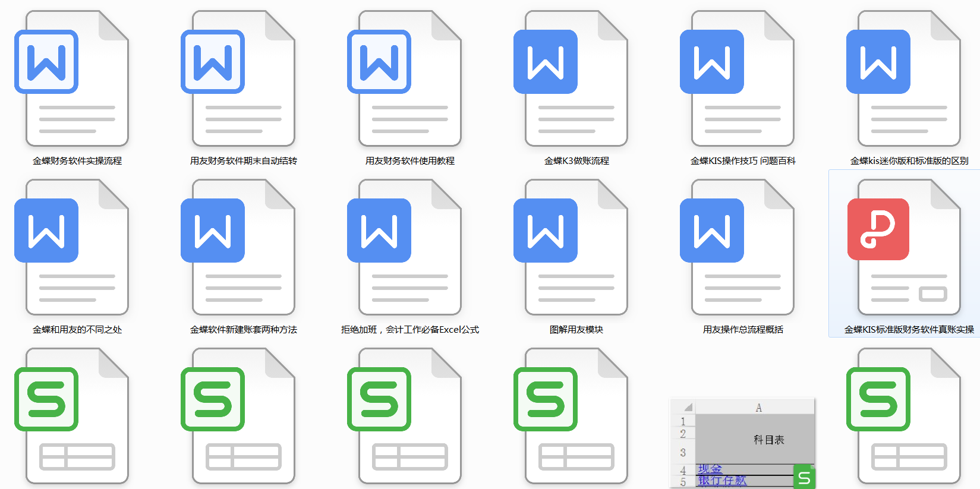Viewport: 980px width, 489px height.
Task: Select the 拒绝加班，会计工作必备Excel公式 file icon
Action: click(405, 247)
